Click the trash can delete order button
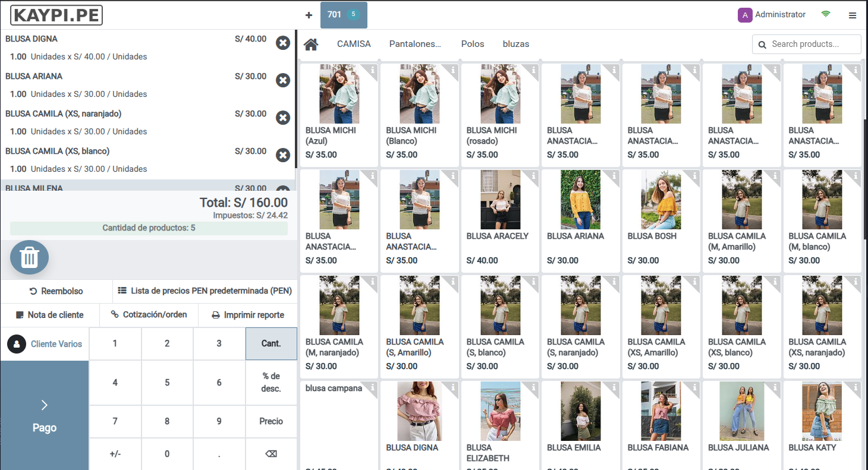This screenshot has width=868, height=470. (30, 257)
